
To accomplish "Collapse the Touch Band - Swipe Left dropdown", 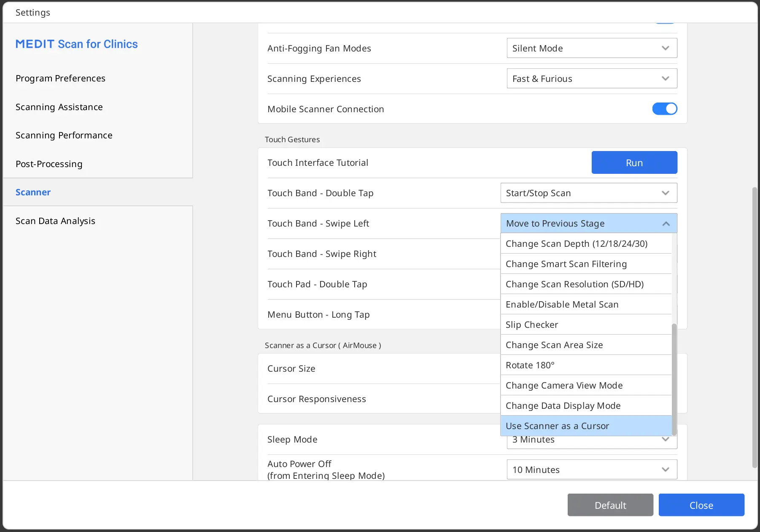I will 589,223.
